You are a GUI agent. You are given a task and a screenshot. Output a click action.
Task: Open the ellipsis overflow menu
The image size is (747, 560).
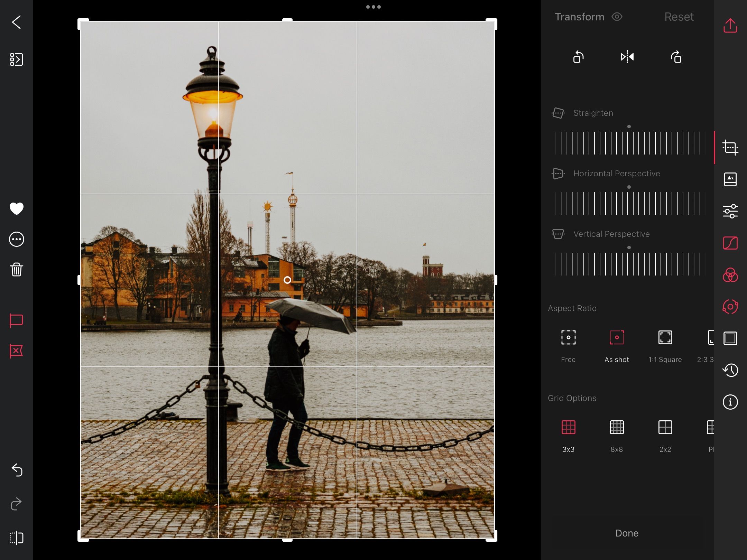[x=16, y=239]
